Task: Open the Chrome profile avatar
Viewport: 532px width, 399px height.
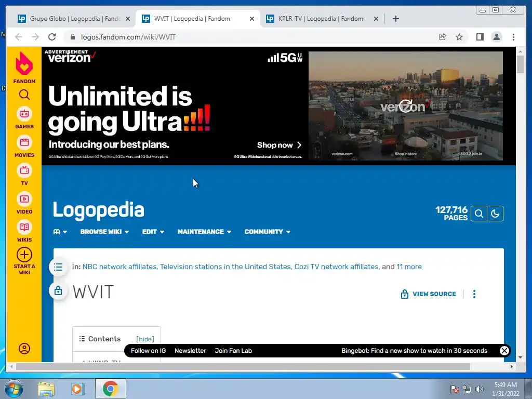Action: [496, 37]
